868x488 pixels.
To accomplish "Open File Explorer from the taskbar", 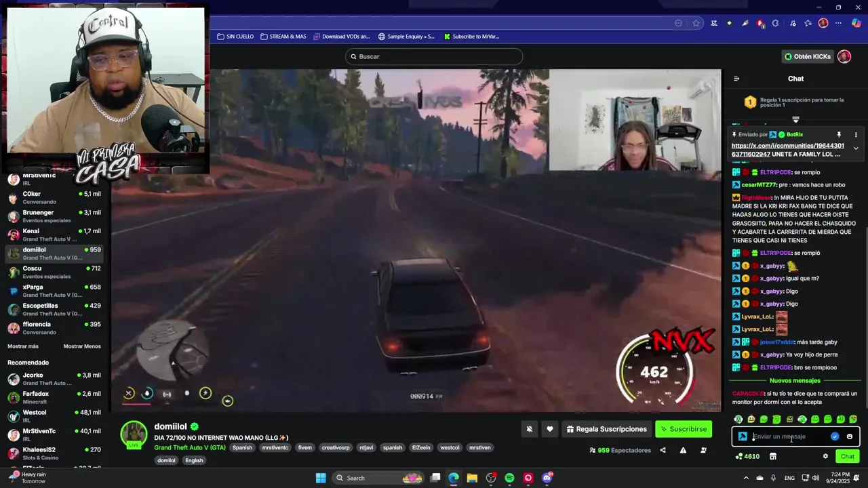I will click(472, 478).
